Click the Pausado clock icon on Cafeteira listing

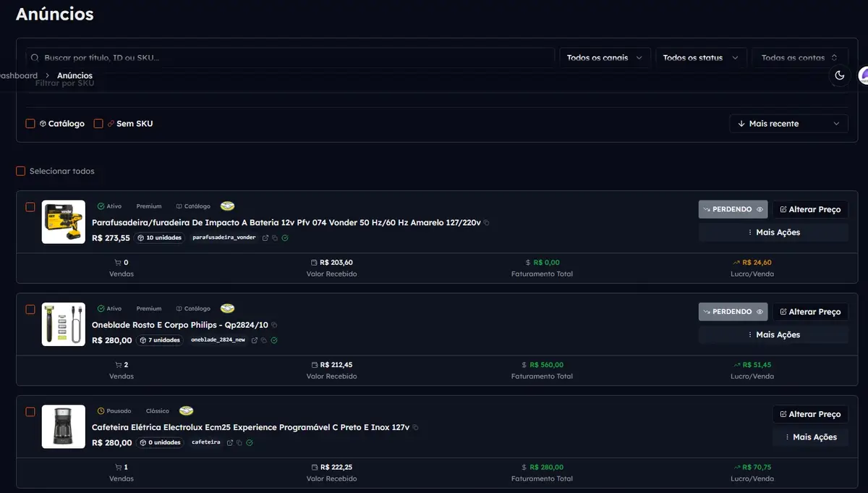coord(101,410)
